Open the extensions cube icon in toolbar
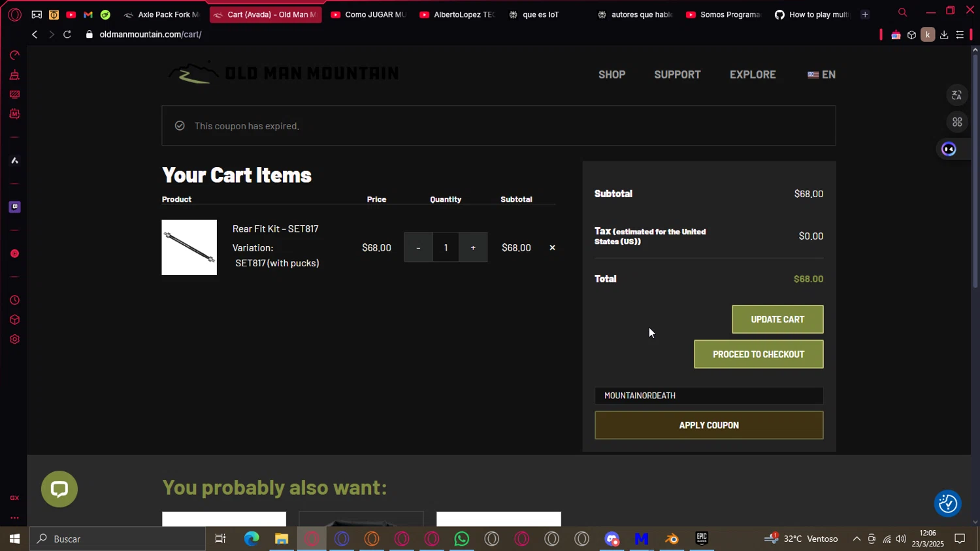Image resolution: width=980 pixels, height=551 pixels. click(911, 35)
